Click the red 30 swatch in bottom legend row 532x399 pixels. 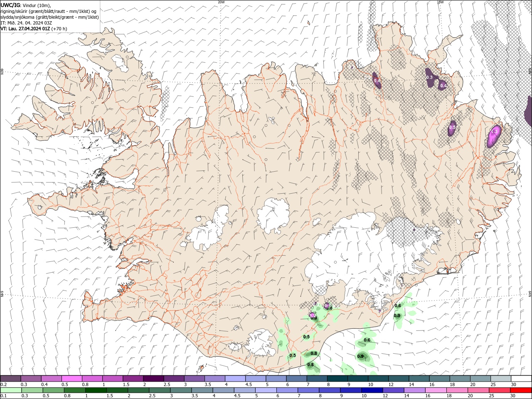click(x=521, y=390)
